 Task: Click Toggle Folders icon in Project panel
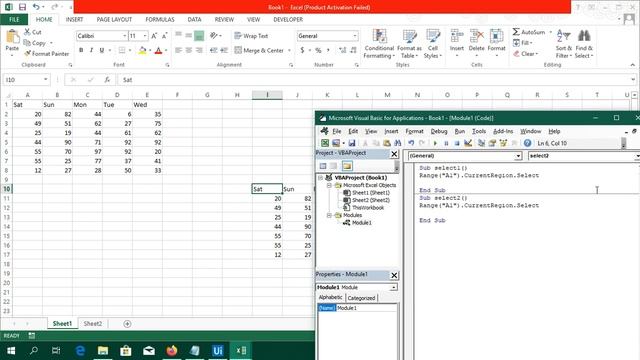pyautogui.click(x=347, y=166)
